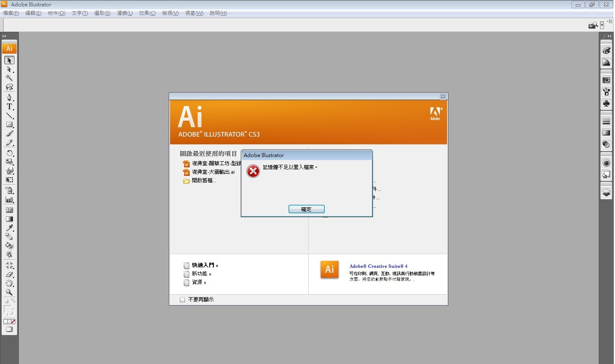Activate the Zoom magnifier tool

pyautogui.click(x=9, y=292)
